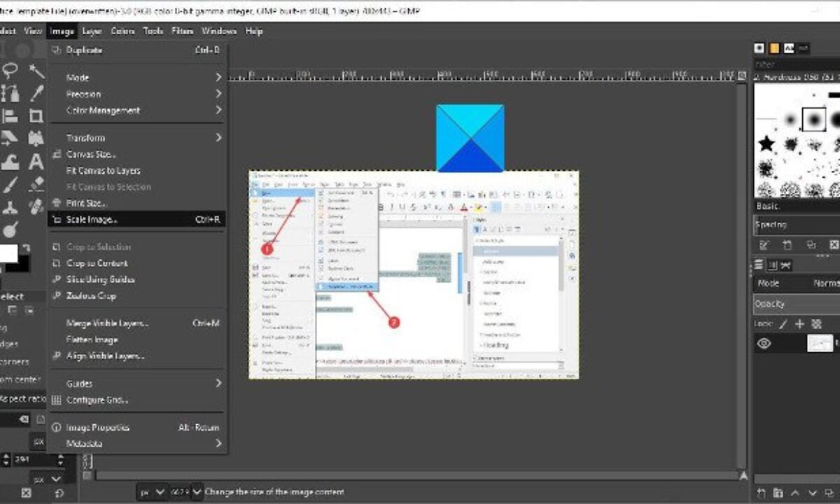Open the Colors menu in menu bar

(122, 31)
